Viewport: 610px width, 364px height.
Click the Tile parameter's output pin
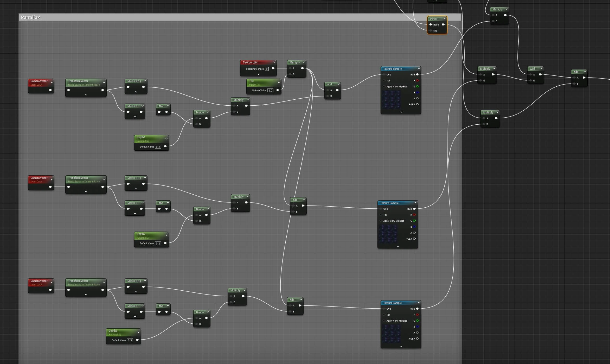(278, 90)
